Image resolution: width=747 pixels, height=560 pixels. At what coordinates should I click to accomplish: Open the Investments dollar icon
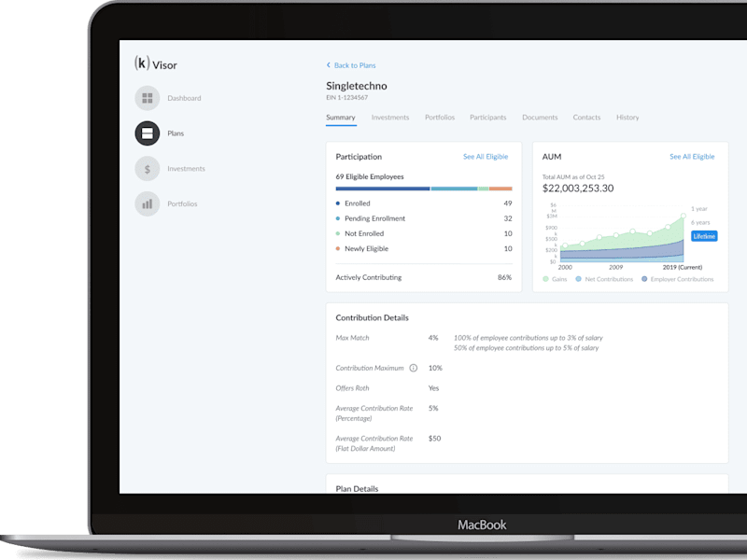click(x=148, y=169)
